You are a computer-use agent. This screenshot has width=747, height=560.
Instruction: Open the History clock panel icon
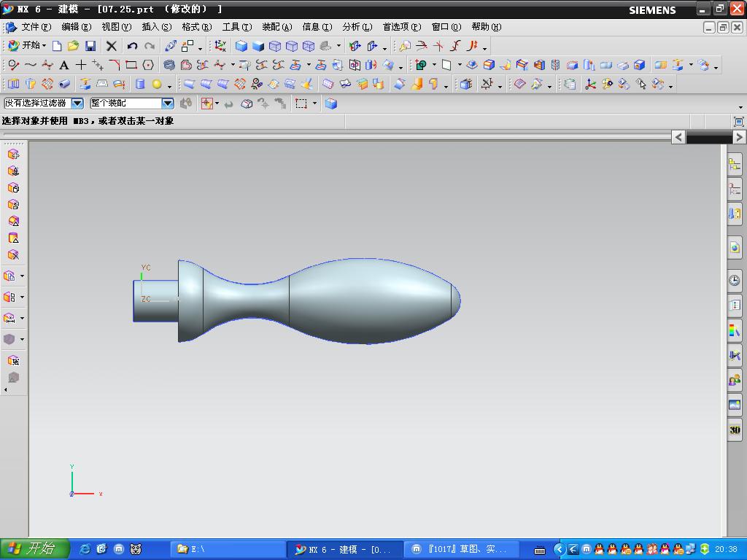pyautogui.click(x=734, y=281)
